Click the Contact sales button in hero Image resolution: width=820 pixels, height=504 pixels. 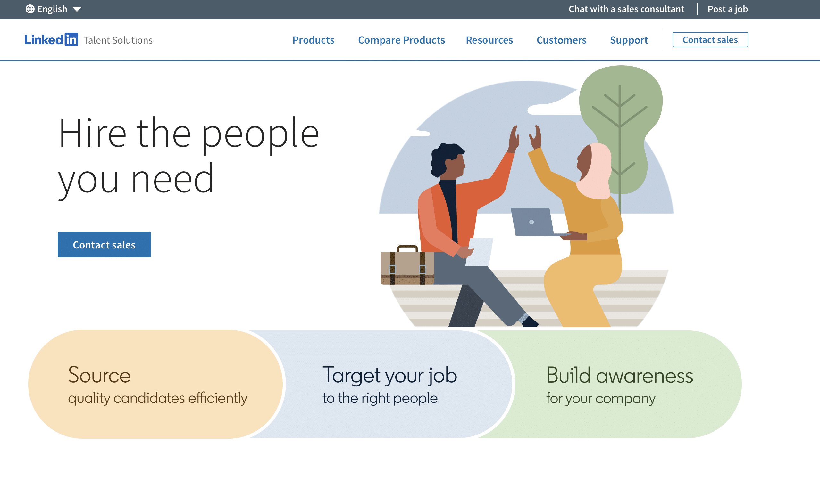(104, 244)
